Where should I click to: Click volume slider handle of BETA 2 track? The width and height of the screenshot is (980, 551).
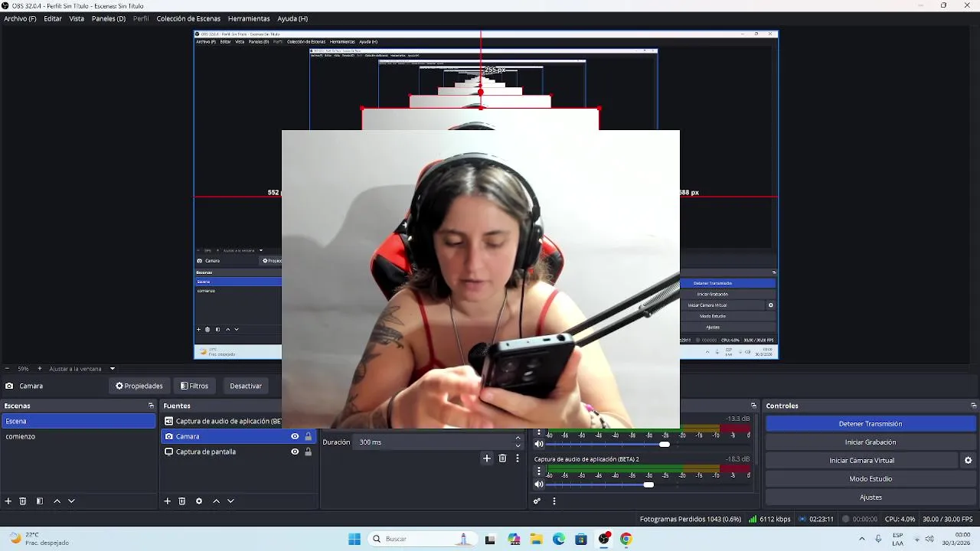coord(649,484)
